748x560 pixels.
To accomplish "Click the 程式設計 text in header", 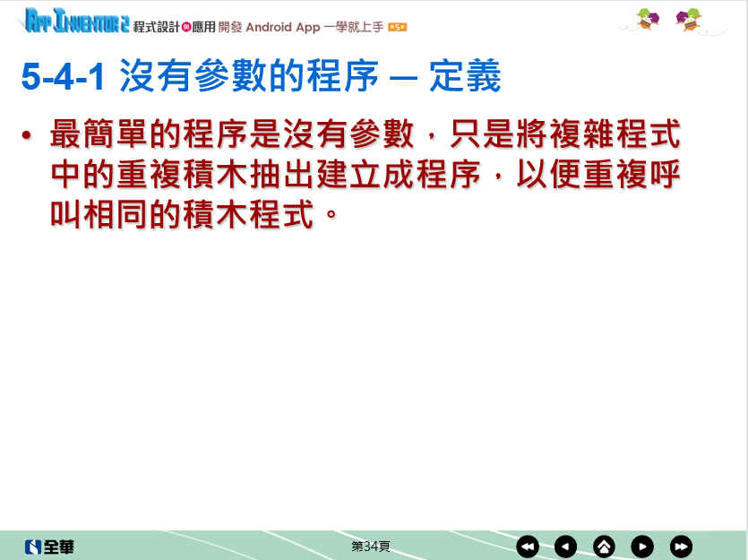I will [x=156, y=27].
